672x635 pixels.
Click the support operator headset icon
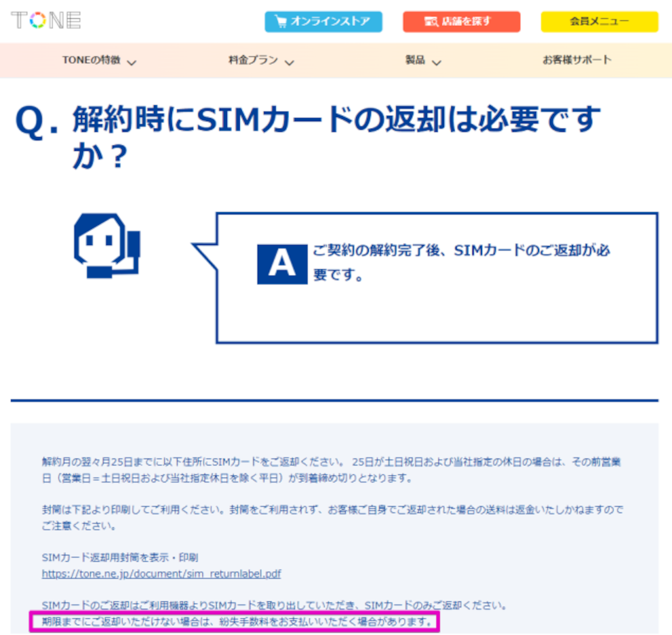pyautogui.click(x=107, y=245)
